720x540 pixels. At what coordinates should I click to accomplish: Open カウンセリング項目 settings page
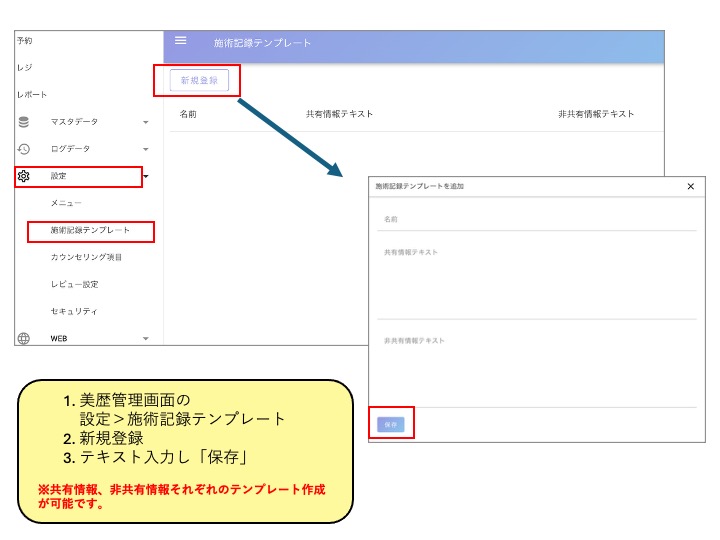pyautogui.click(x=86, y=258)
